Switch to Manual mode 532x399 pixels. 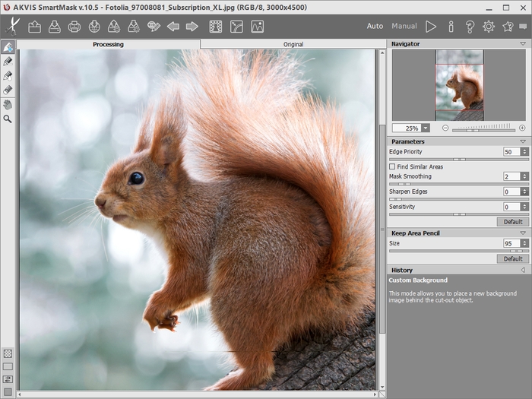pyautogui.click(x=404, y=26)
